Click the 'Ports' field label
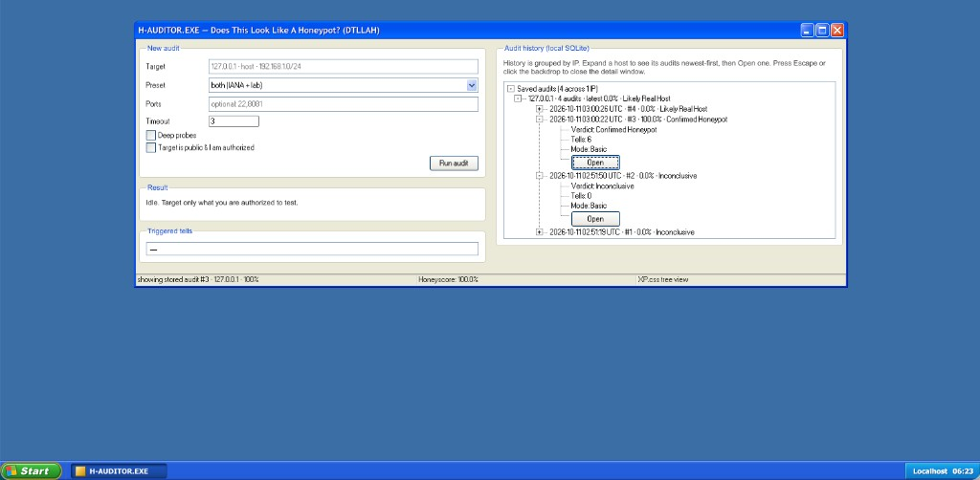 [154, 104]
